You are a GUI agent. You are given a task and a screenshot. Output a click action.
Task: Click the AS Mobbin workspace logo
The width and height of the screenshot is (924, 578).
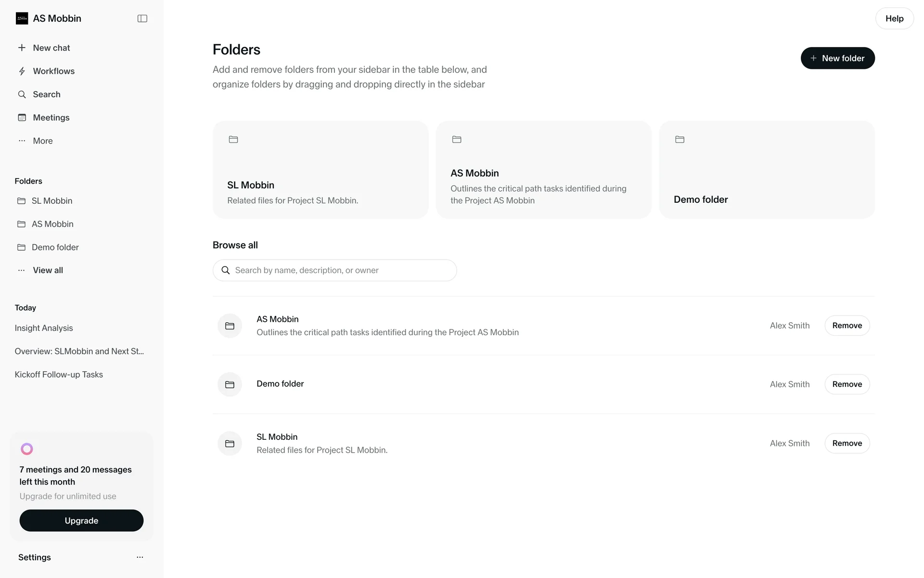(22, 18)
